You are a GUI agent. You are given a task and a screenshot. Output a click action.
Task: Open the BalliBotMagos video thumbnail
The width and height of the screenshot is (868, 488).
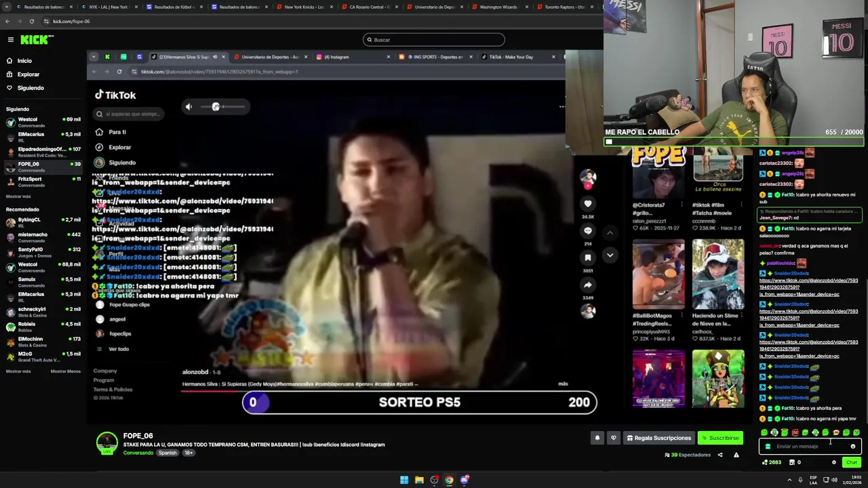point(658,274)
